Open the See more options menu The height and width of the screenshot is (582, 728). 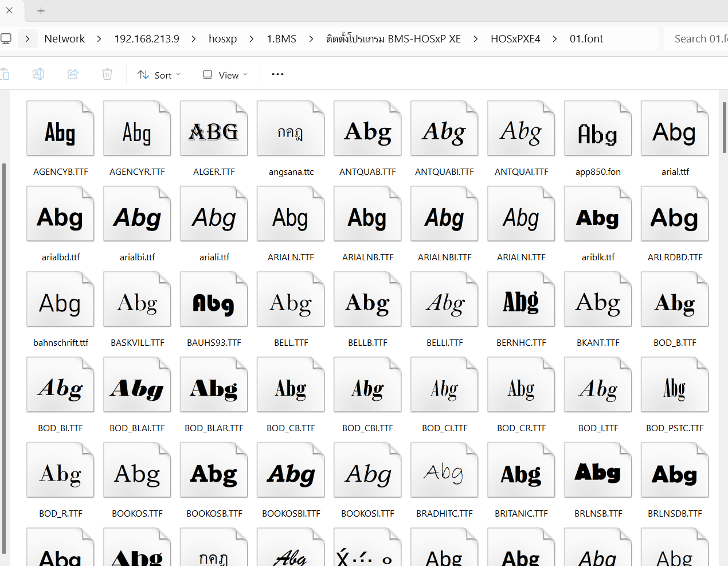(277, 74)
